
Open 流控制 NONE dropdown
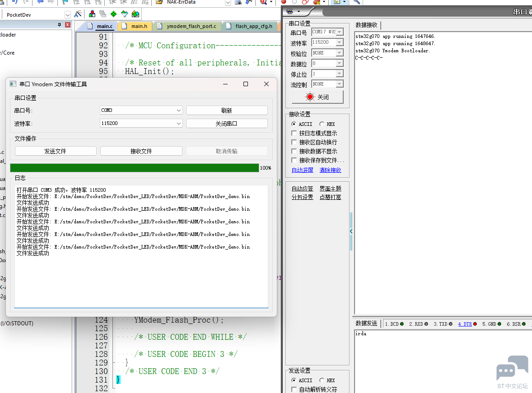340,84
